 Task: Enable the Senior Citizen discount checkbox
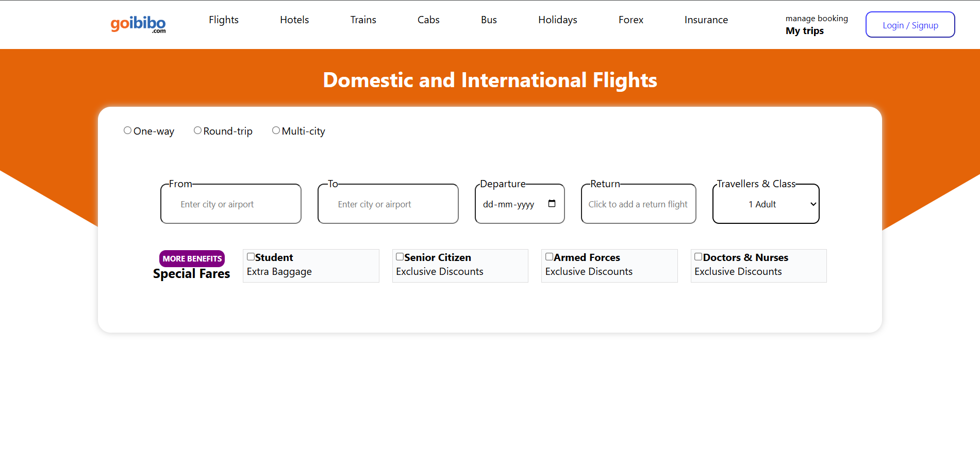(400, 257)
